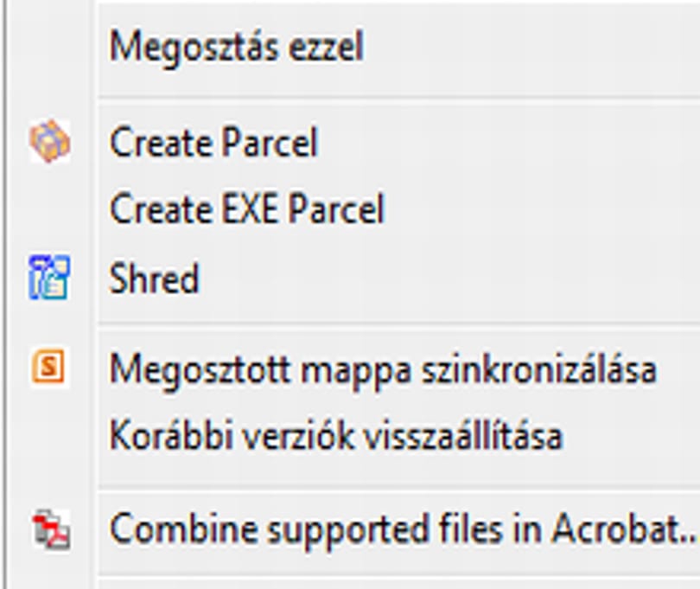
Task: Sync the shared folder via Megosztott mappa
Action: click(383, 369)
